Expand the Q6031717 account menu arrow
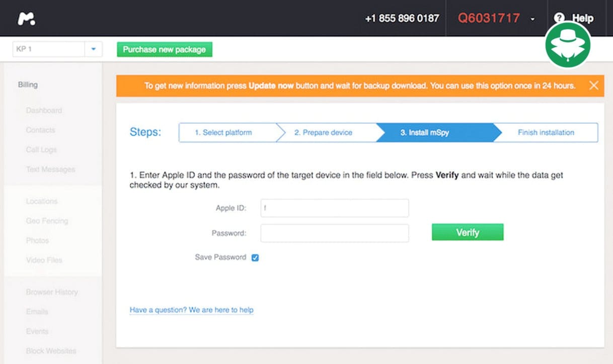Image resolution: width=613 pixels, height=364 pixels. coord(532,19)
